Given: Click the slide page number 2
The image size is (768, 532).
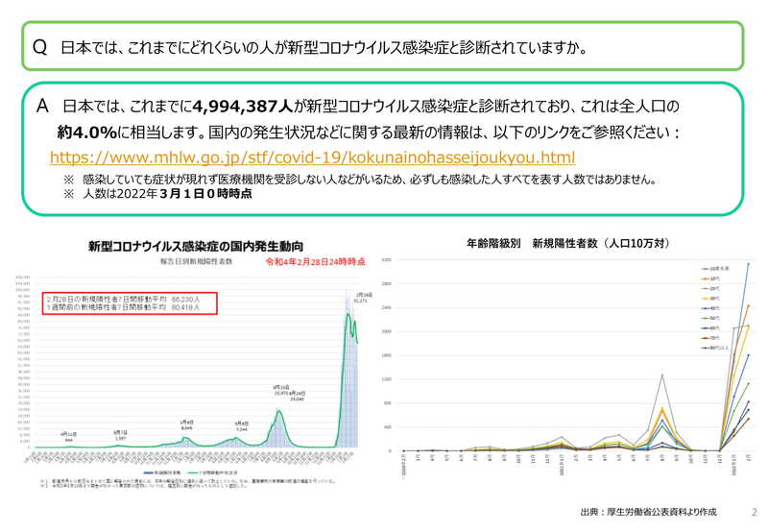Looking at the screenshot, I should (754, 513).
